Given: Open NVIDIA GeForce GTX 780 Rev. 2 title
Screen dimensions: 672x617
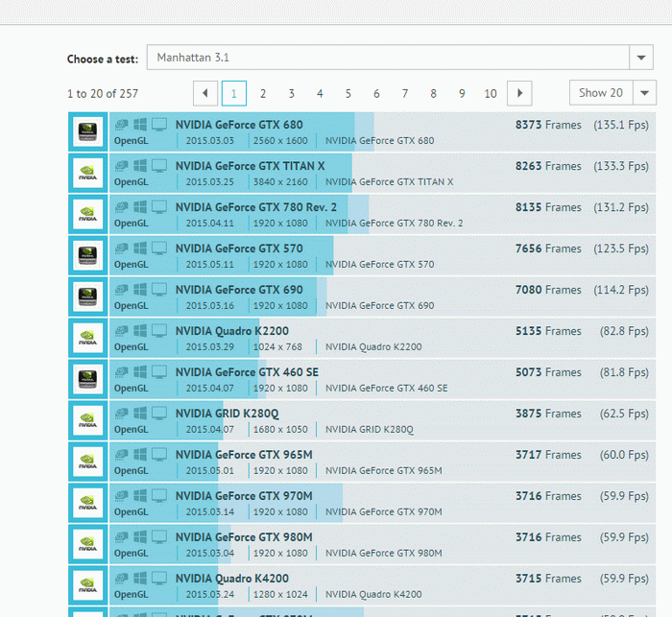Looking at the screenshot, I should [256, 207].
